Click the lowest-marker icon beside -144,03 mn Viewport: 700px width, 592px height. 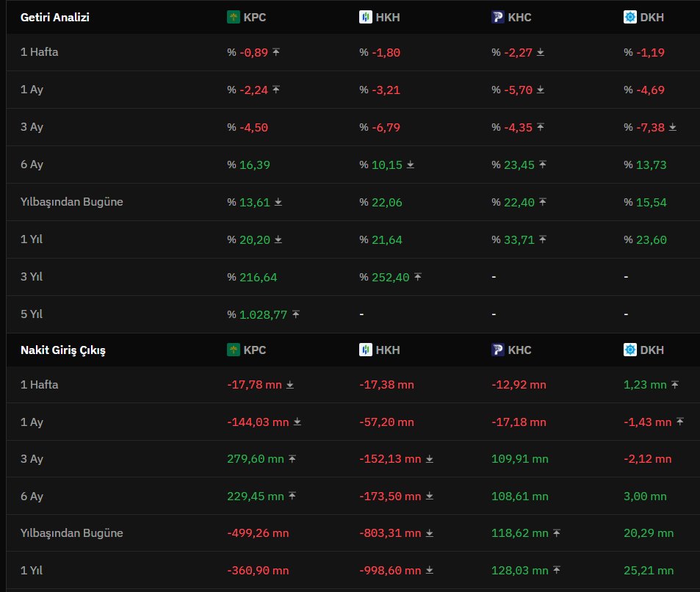pos(297,422)
